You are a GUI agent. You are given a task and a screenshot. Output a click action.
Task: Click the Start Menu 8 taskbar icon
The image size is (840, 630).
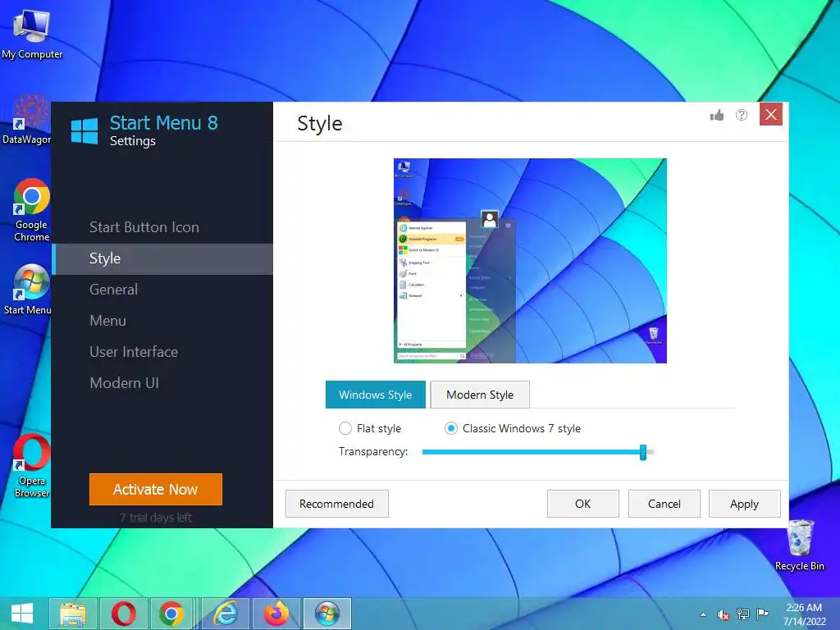327,614
